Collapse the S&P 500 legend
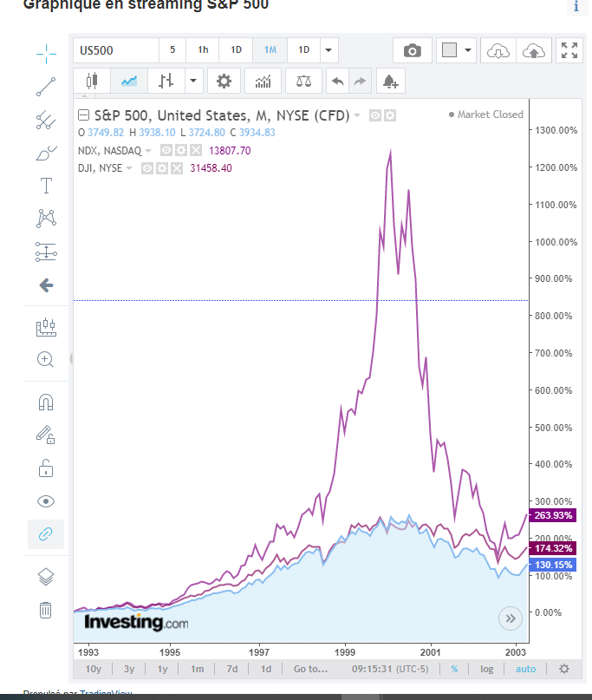 pyautogui.click(x=83, y=115)
